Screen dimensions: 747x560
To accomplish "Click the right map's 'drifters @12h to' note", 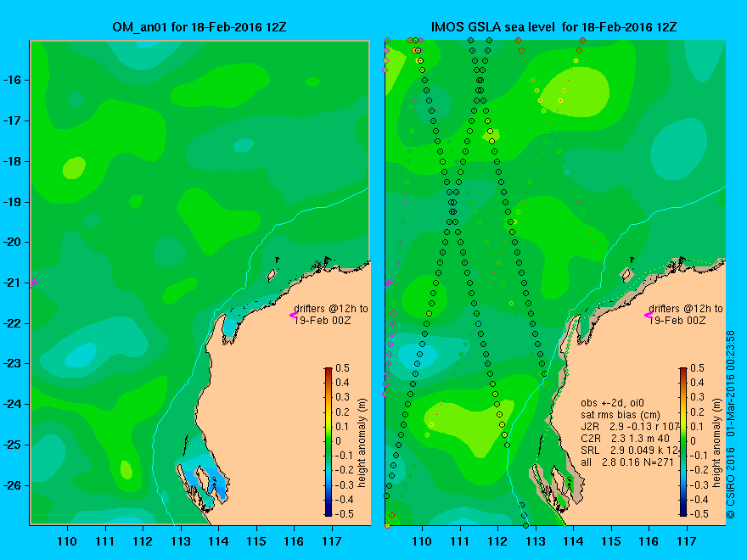I will click(x=686, y=309).
